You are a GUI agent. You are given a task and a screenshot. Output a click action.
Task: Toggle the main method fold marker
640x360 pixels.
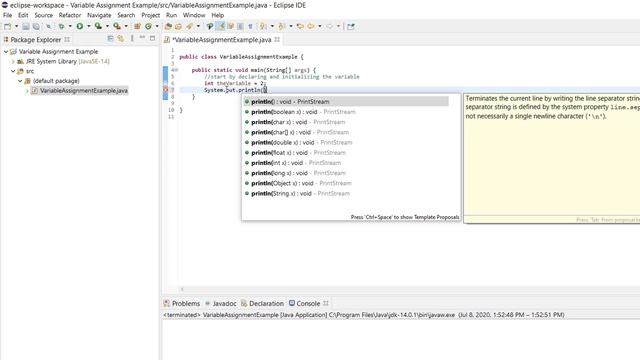click(176, 70)
